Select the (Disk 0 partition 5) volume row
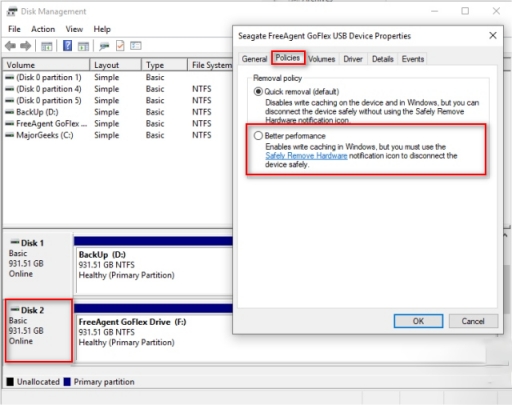The height and width of the screenshot is (405, 512). [x=117, y=101]
